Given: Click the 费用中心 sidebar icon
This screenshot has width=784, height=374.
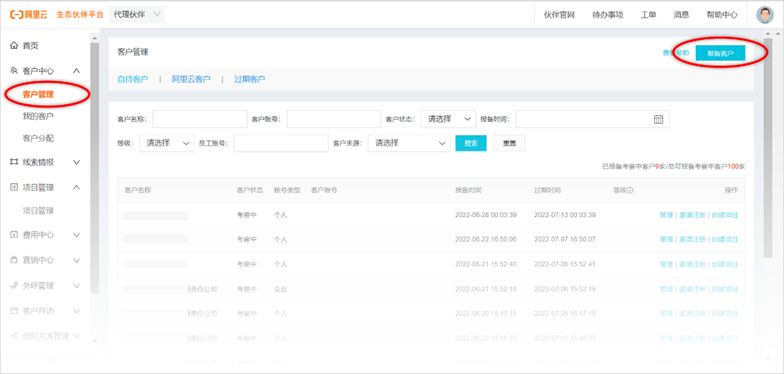Looking at the screenshot, I should click(x=14, y=234).
